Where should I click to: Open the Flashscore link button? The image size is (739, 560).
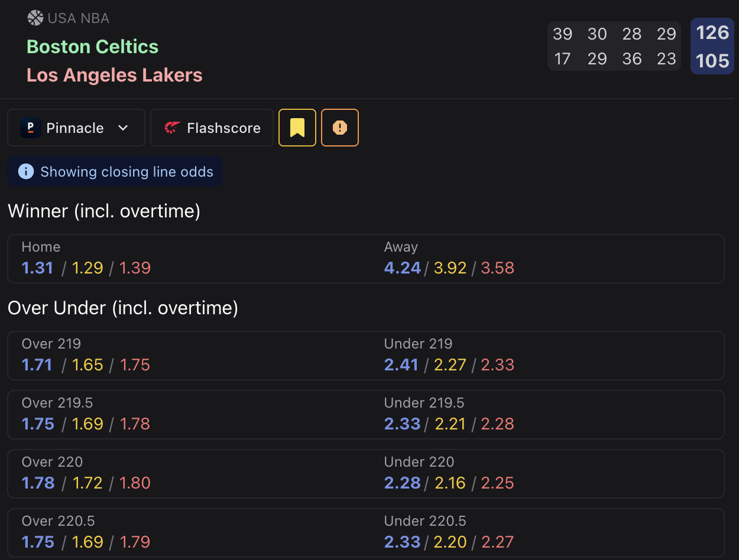click(x=212, y=128)
